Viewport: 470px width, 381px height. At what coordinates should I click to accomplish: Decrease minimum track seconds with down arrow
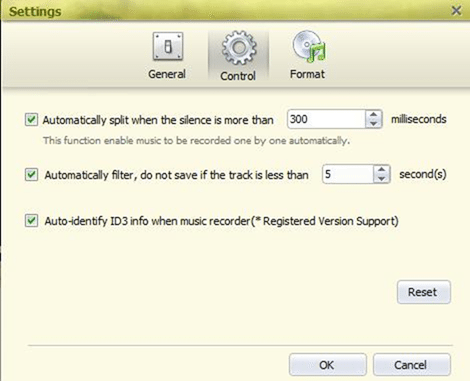[382, 178]
